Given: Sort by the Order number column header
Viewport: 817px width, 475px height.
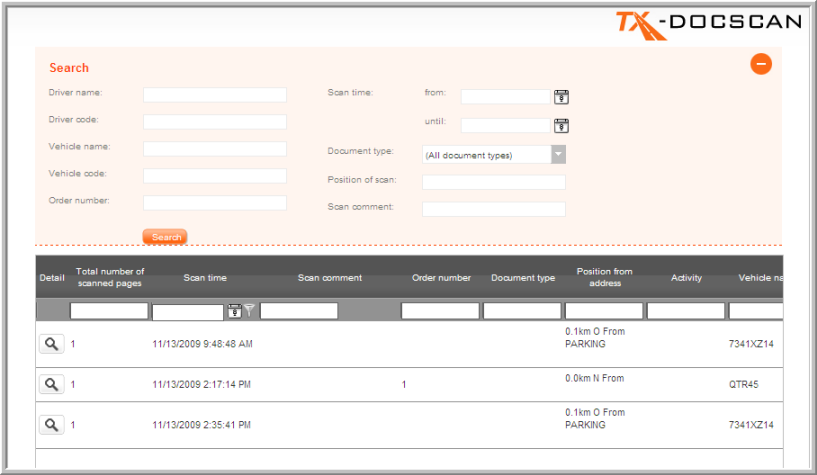Looking at the screenshot, I should (441, 278).
